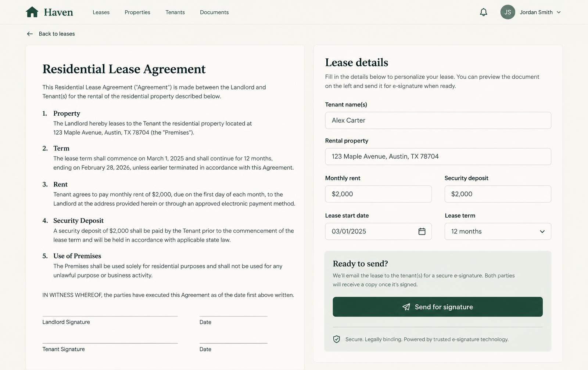Viewport: 588px width, 370px height.
Task: Click the Secure. Legally binding footer text
Action: [427, 339]
